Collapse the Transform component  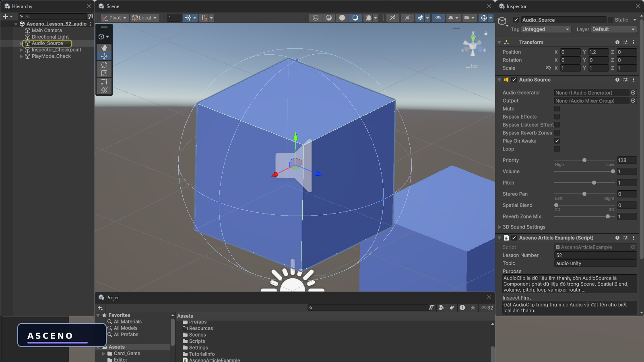(x=500, y=42)
